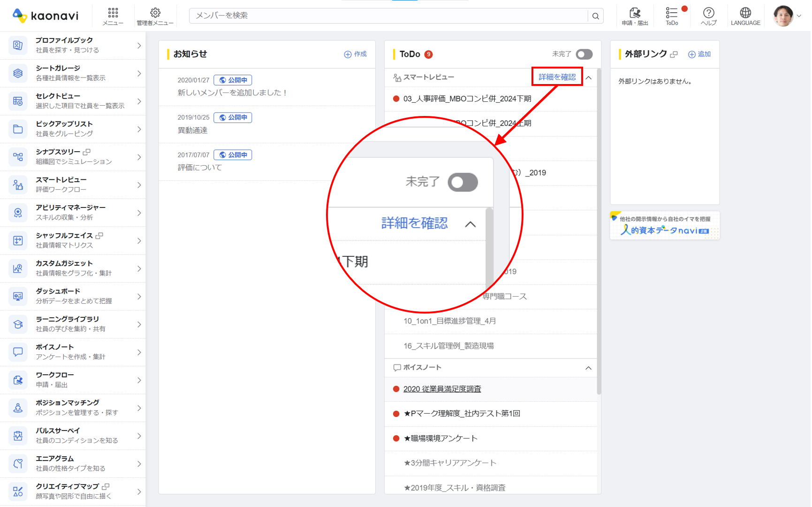The width and height of the screenshot is (812, 507).
Task: Toggle the 未完了 switch in ToDo panel
Action: 584,54
